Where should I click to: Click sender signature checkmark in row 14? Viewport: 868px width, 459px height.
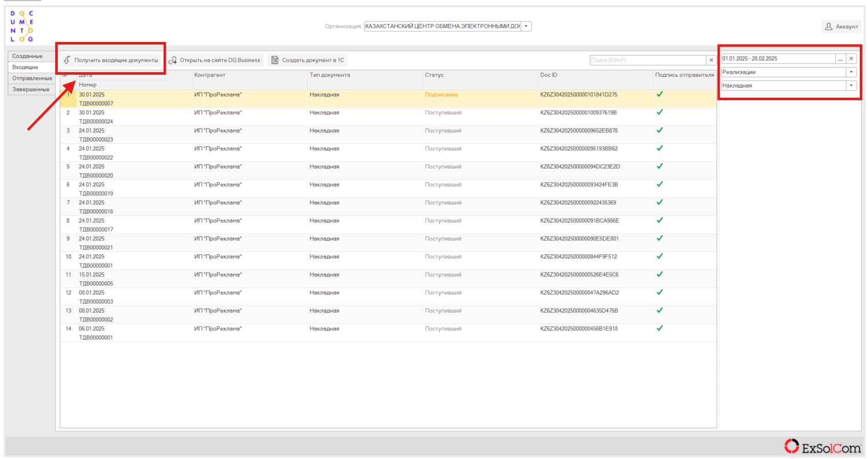(x=660, y=329)
